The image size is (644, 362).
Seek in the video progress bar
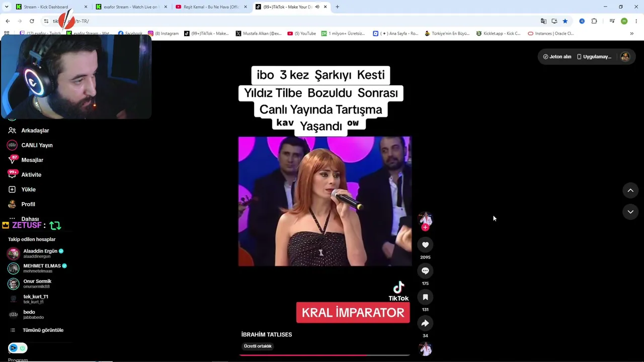(325, 355)
